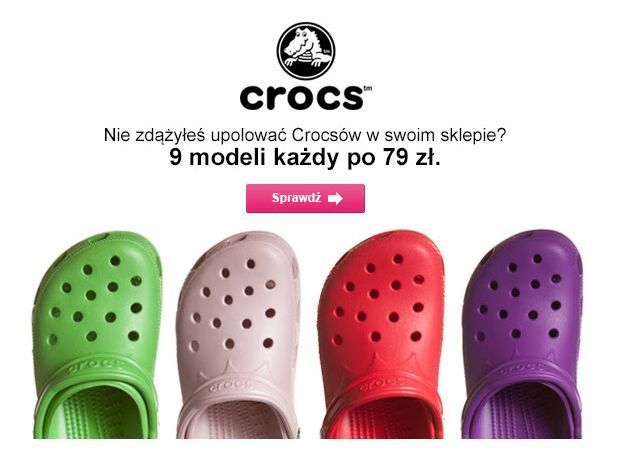623x451 pixels.
Task: Click the crocs strap label on pink clog
Action: click(230, 385)
